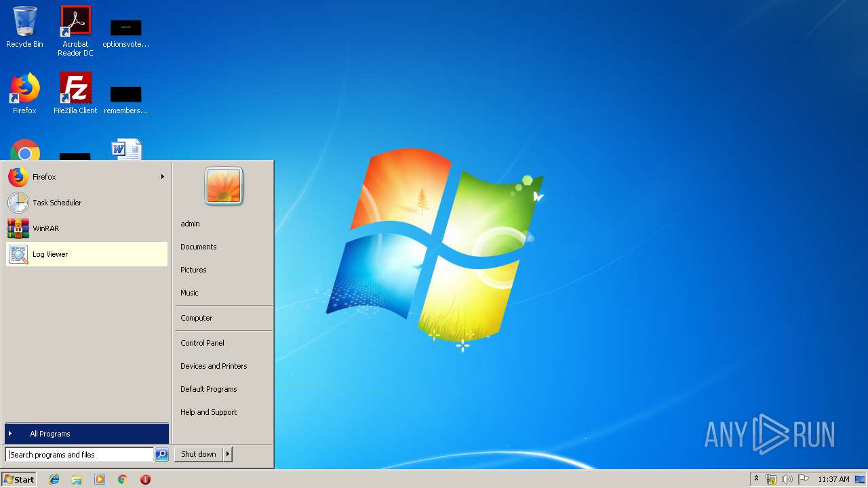868x488 pixels.
Task: Open Log Viewer in the Start menu
Action: click(87, 254)
